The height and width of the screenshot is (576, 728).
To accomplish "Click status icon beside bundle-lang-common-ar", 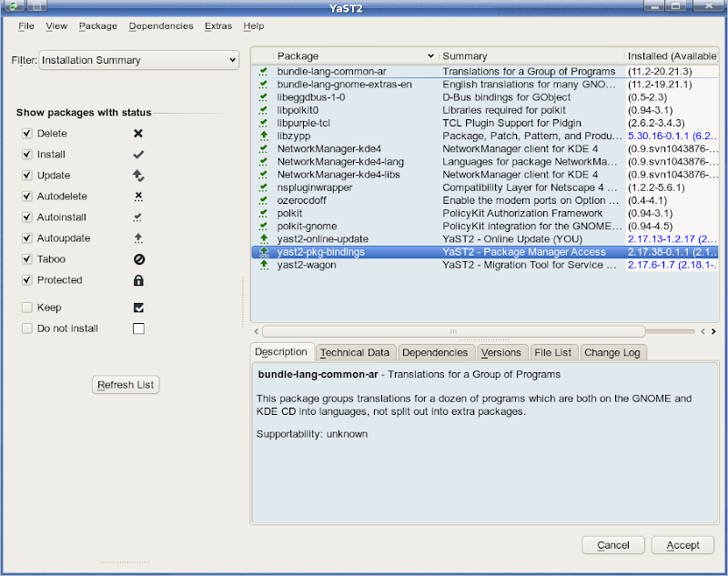I will click(x=264, y=71).
